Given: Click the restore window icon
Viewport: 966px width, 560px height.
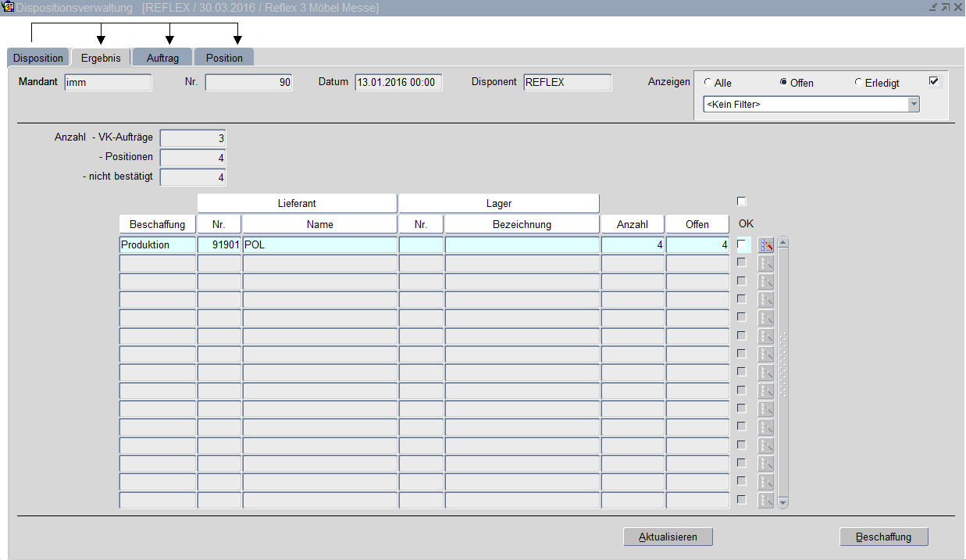Looking at the screenshot, I should 945,7.
